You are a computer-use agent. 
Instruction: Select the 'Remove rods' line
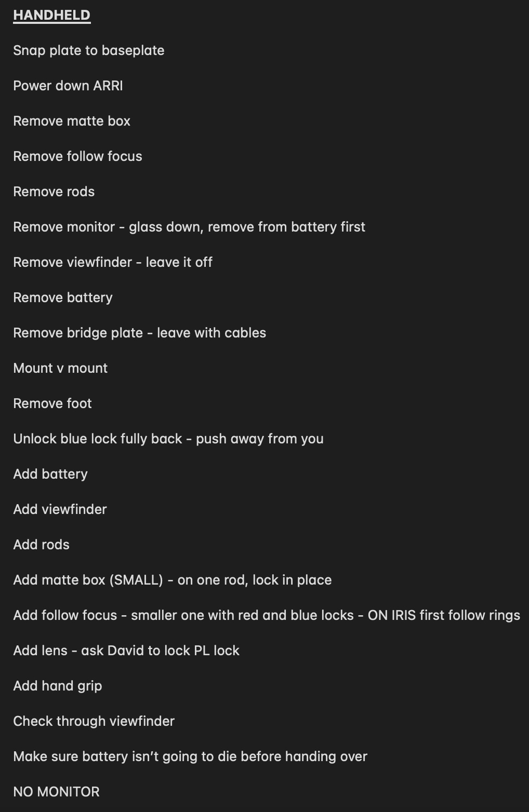[54, 192]
